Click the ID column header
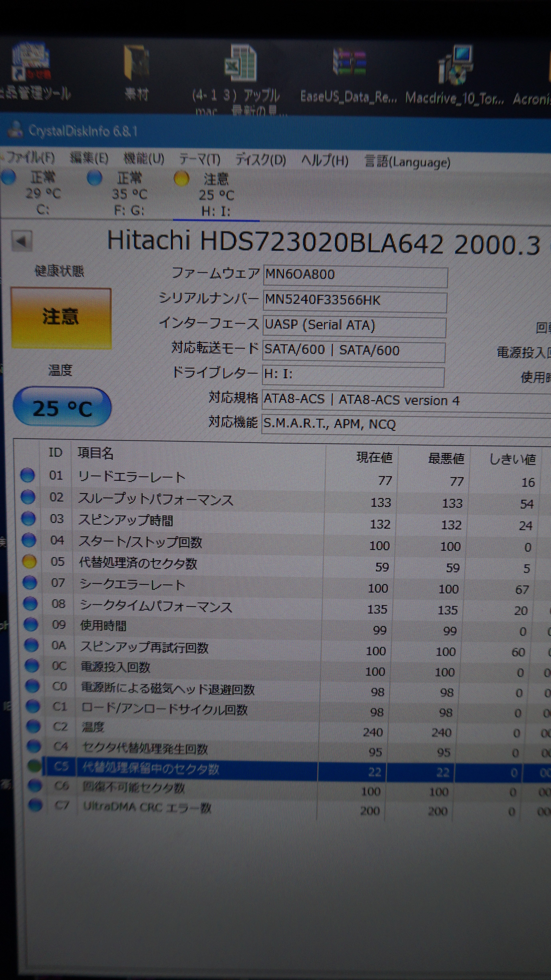The image size is (551, 980). pos(55,452)
